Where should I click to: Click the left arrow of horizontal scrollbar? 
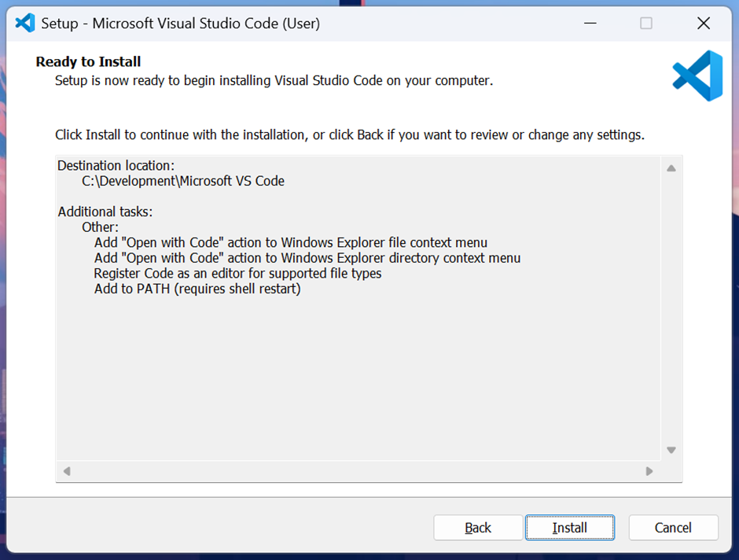67,471
